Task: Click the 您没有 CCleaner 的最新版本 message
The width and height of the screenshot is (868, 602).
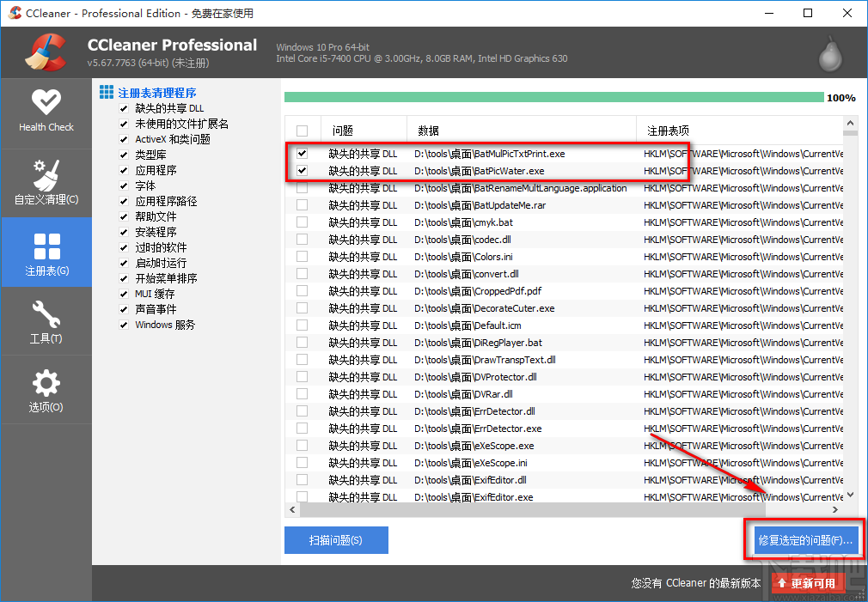Action: click(x=696, y=583)
